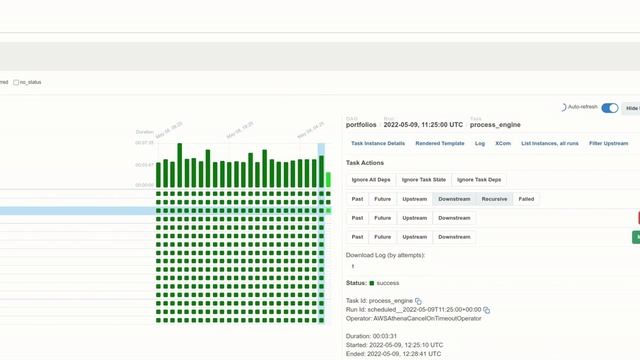Screen dimensions: 640x360
Task: Toggle Future beside the red button
Action: (382, 218)
